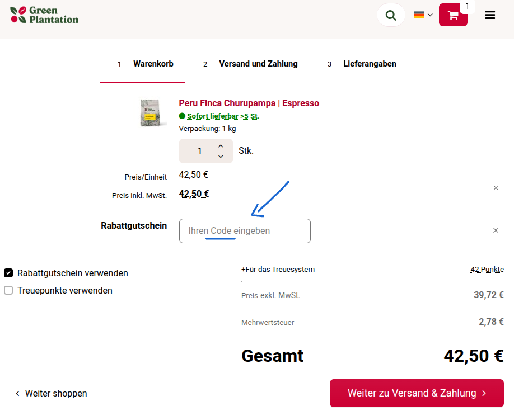Open the shopping cart icon
This screenshot has width=514, height=420.
(x=453, y=15)
